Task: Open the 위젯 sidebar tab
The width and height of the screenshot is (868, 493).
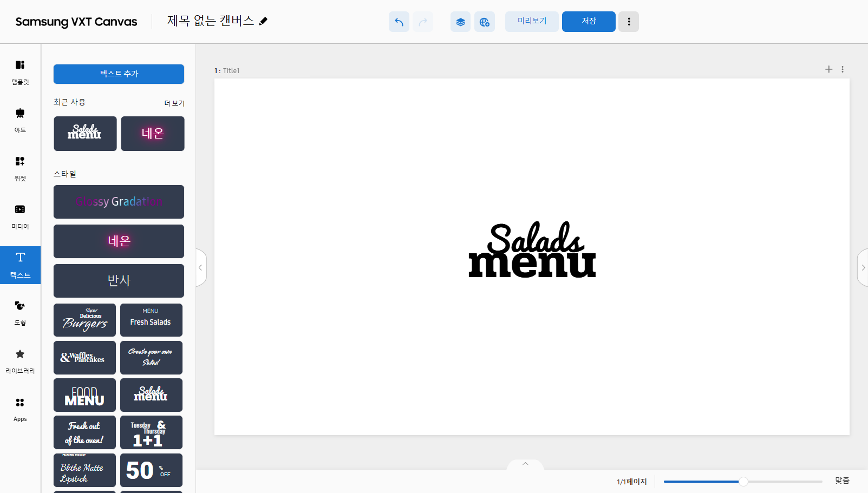Action: (20, 169)
